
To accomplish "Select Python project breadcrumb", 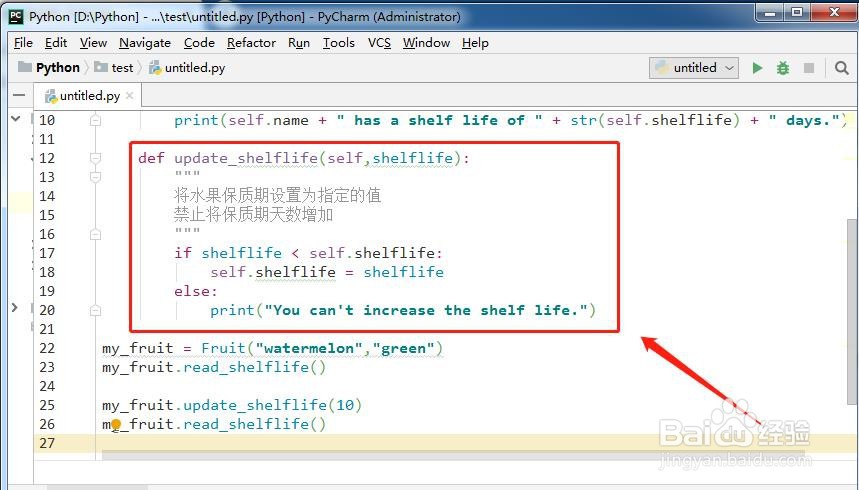I will tap(49, 68).
